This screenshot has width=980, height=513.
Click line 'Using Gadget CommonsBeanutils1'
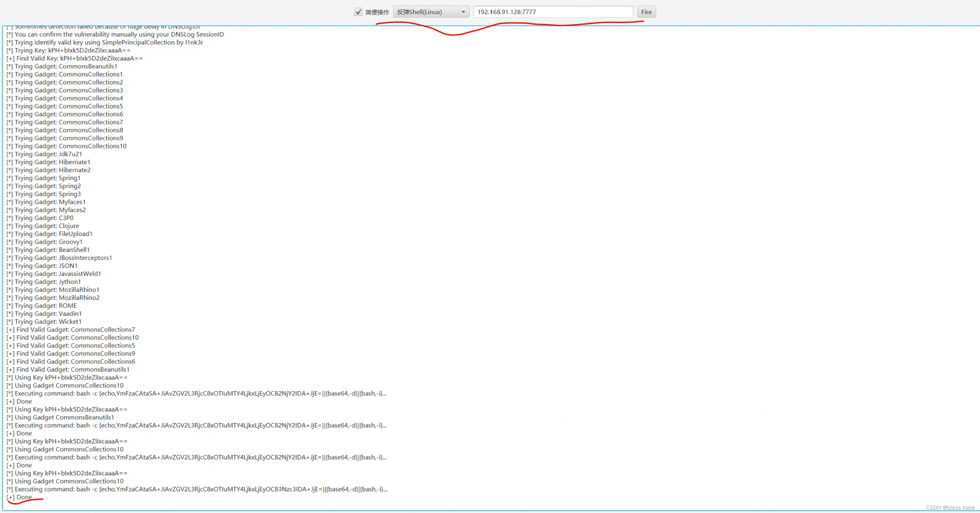click(60, 417)
